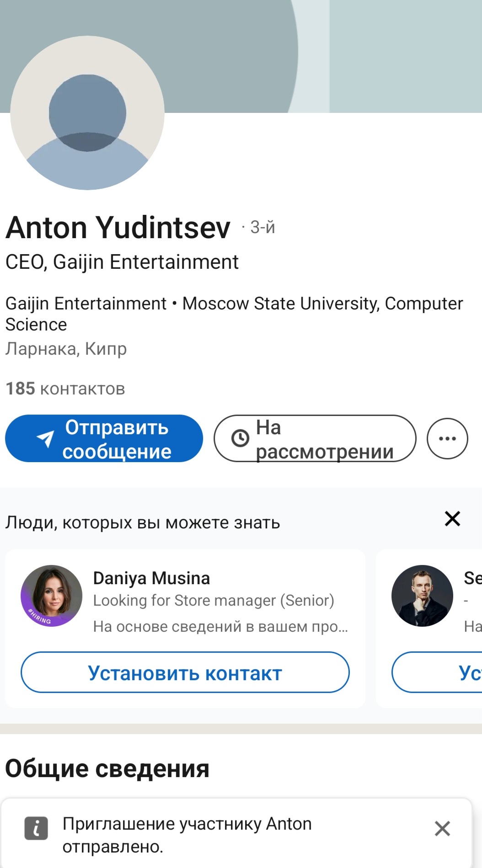The width and height of the screenshot is (482, 868).
Task: Click the Anton Yudintsev name heading
Action: click(118, 227)
